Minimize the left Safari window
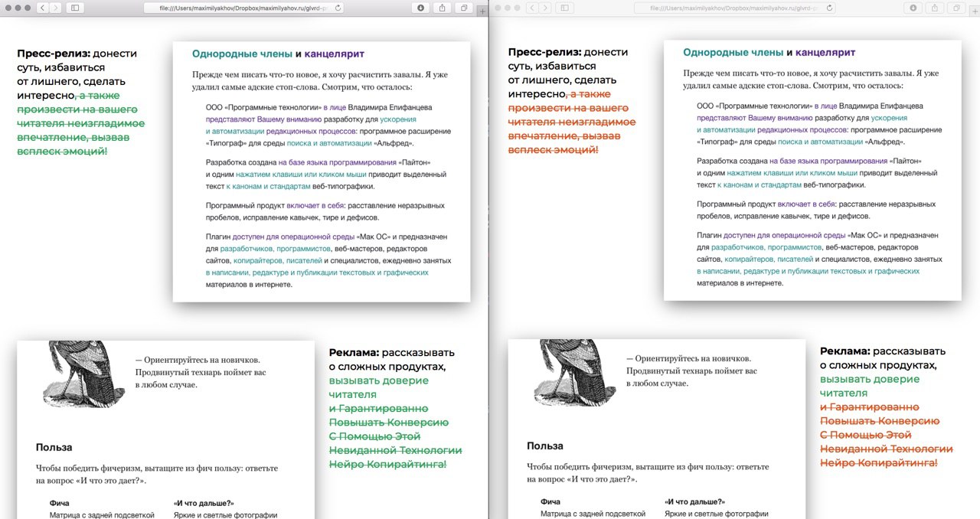 point(18,8)
